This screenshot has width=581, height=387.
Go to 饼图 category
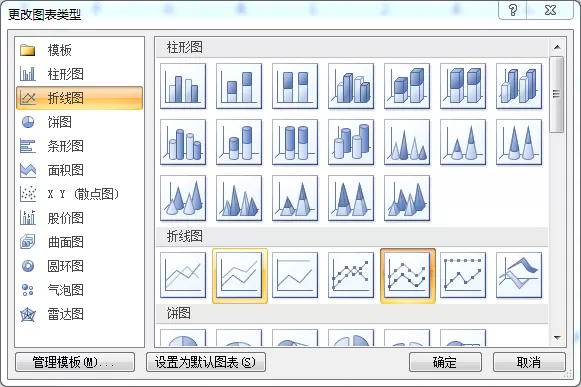pyautogui.click(x=79, y=122)
